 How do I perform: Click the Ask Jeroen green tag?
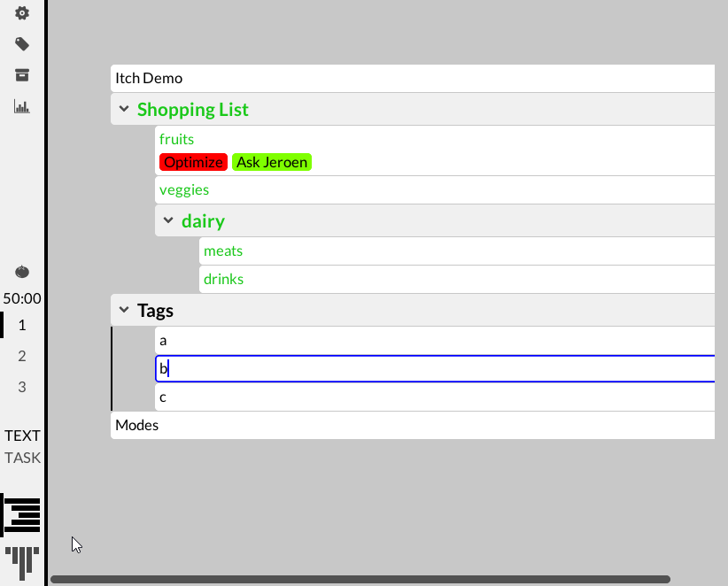point(272,162)
